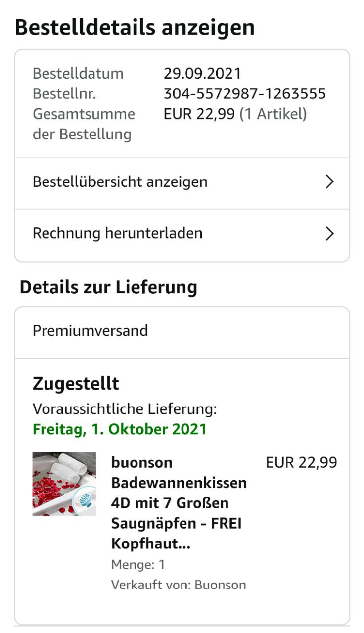Tap the green date Freitag, 1. Oktober 2021
The width and height of the screenshot is (364, 633).
(x=119, y=429)
